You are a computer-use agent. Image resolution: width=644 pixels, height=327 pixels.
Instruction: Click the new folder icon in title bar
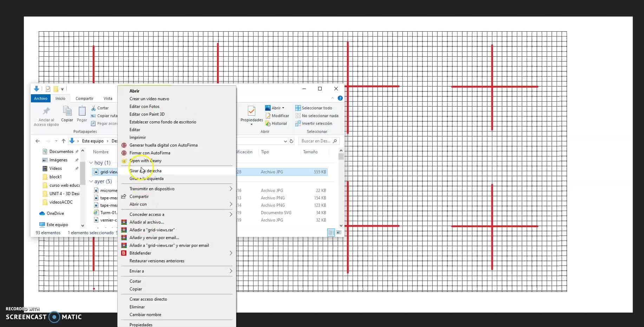coord(55,89)
